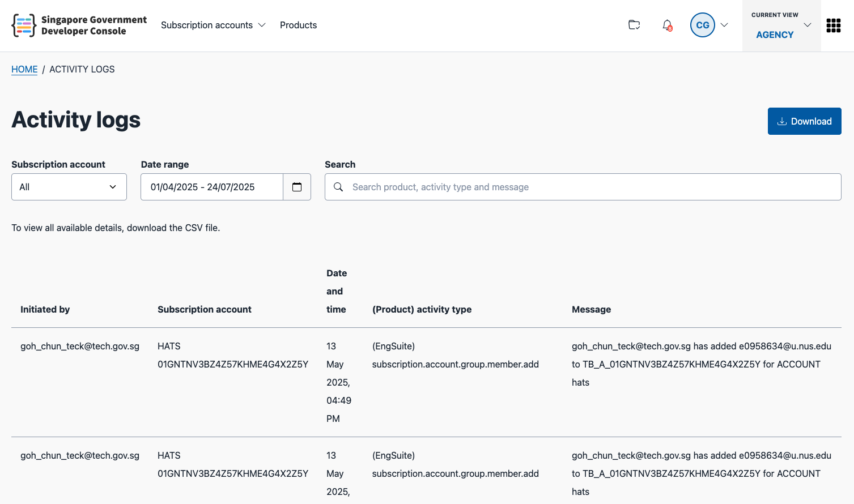Go to HOME breadcrumb link

click(24, 69)
